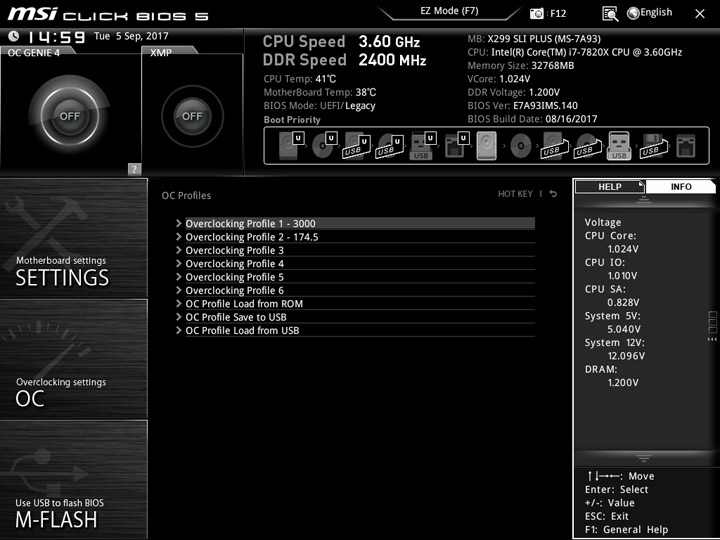The height and width of the screenshot is (540, 720).
Task: Click the OC Genie question mark help icon
Action: 134,169
